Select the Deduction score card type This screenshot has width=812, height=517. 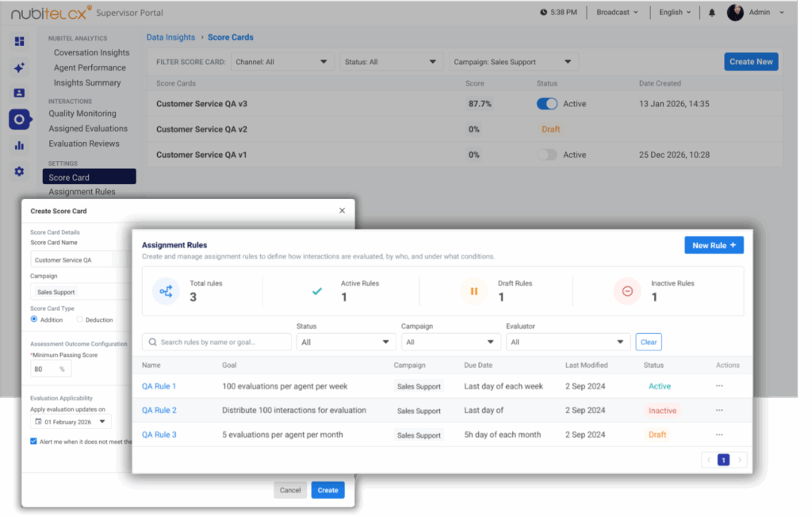point(80,320)
